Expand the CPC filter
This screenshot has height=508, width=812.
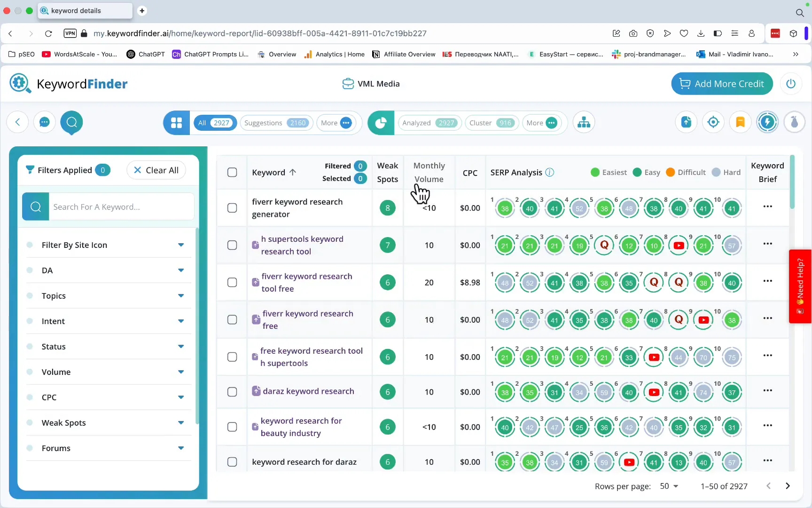pos(109,397)
